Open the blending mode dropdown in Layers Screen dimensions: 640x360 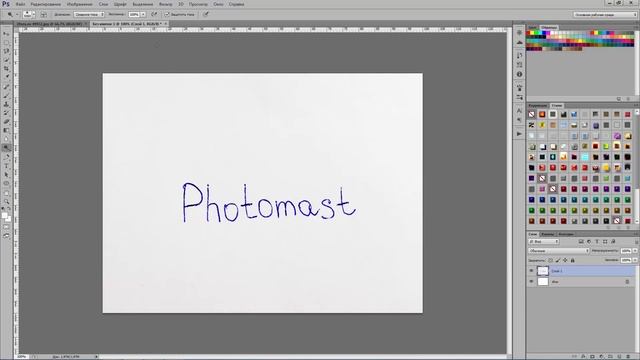coord(558,251)
